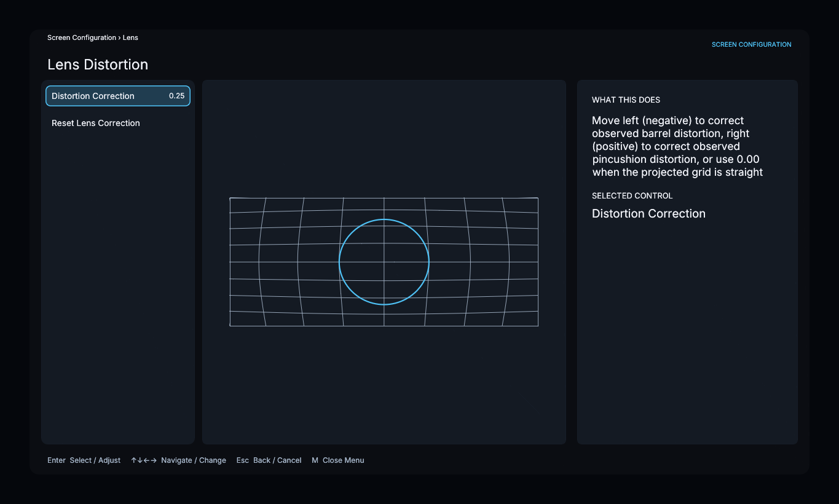Open Screen Configuration breadcrumb link

(82, 37)
